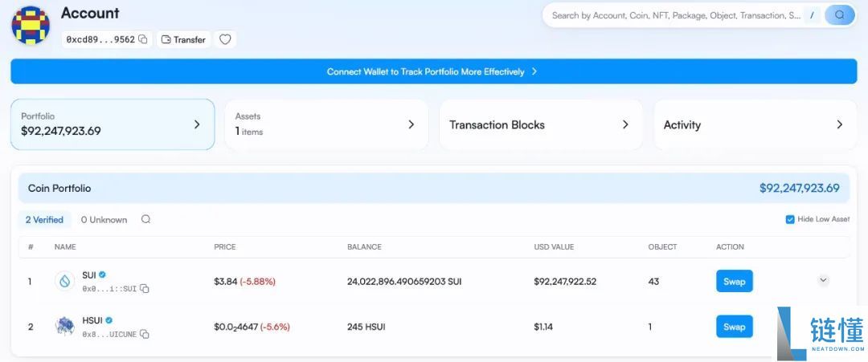Click the HSUI balance 245 HSUI
This screenshot has width=868, height=362.
click(x=366, y=327)
